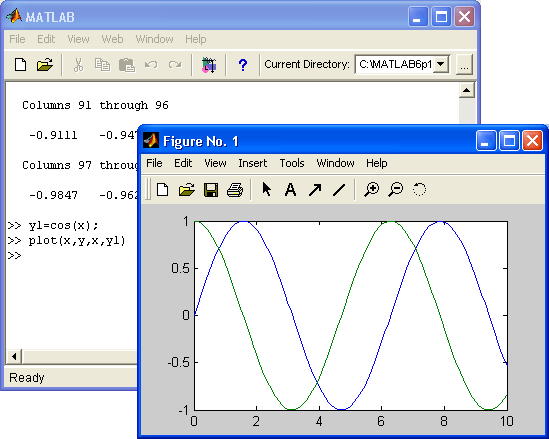Viewport: 549px width, 439px height.
Task: Click New Figure icon in Figure toolbar
Action: [162, 190]
